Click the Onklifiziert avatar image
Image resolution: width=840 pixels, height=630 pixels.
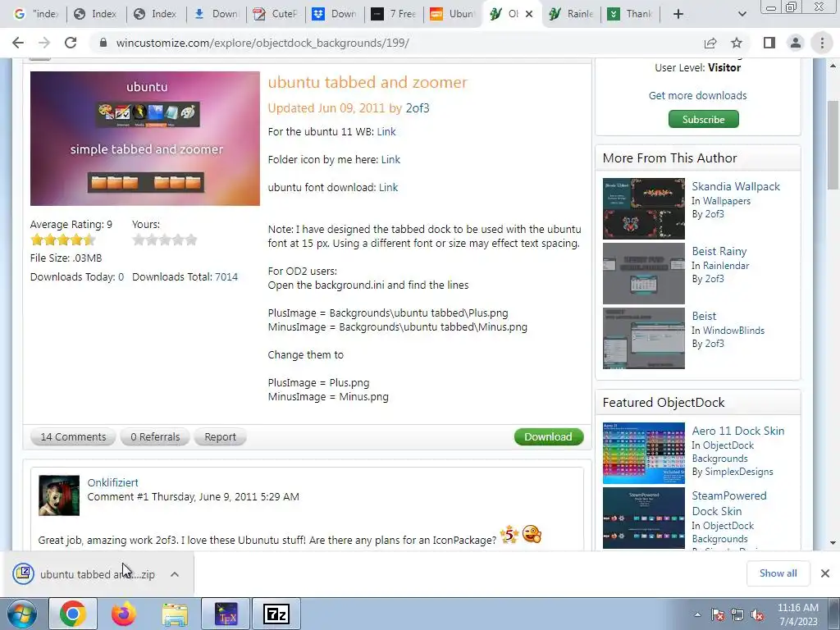59,495
